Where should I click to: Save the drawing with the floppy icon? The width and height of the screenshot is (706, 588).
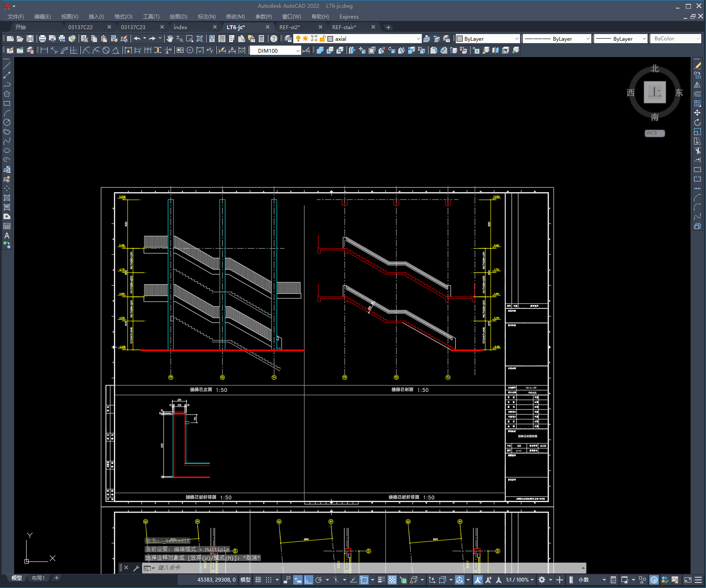(x=30, y=39)
